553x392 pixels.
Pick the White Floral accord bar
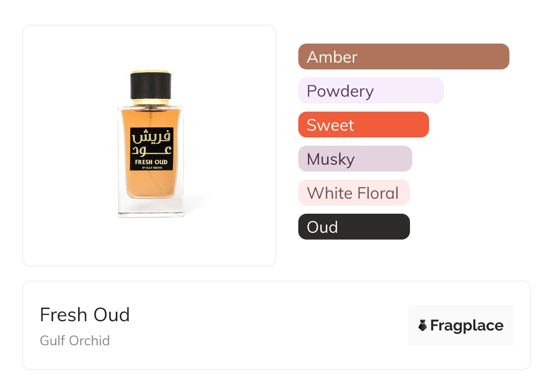click(354, 193)
